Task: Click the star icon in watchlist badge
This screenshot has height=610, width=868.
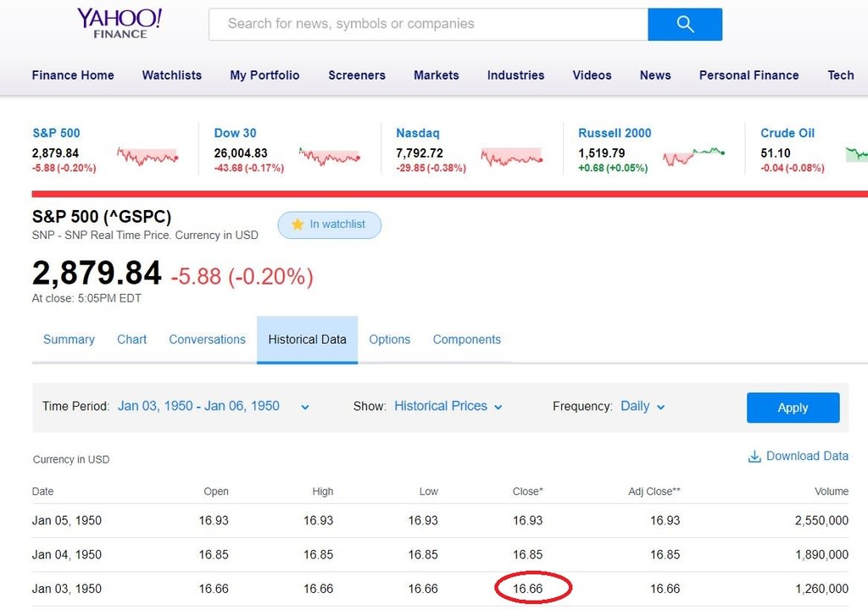Action: [x=298, y=225]
